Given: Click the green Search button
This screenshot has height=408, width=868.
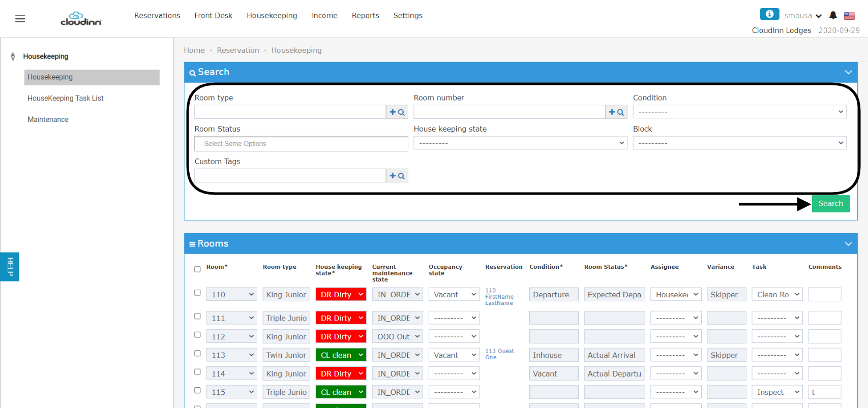Looking at the screenshot, I should [830, 204].
